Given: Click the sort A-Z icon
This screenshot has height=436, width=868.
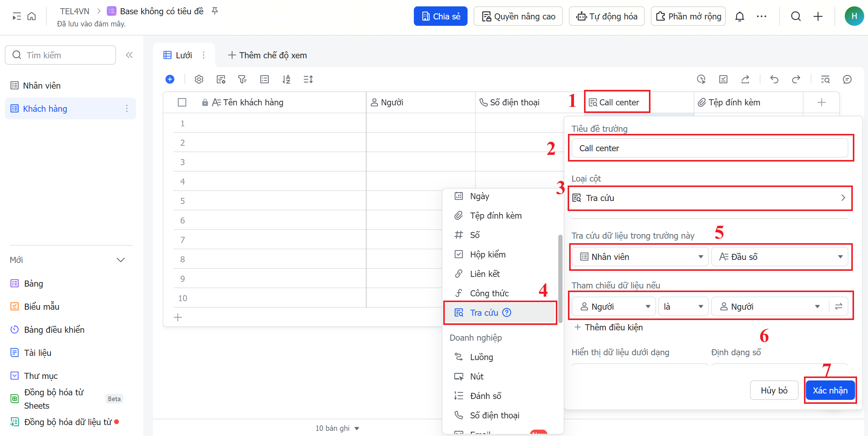Looking at the screenshot, I should [x=286, y=79].
